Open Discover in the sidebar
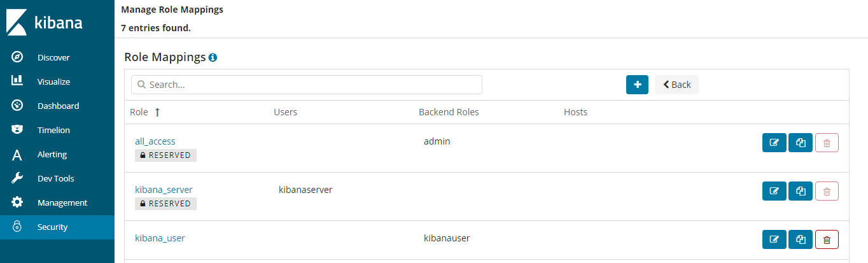This screenshot has width=868, height=263. point(53,57)
